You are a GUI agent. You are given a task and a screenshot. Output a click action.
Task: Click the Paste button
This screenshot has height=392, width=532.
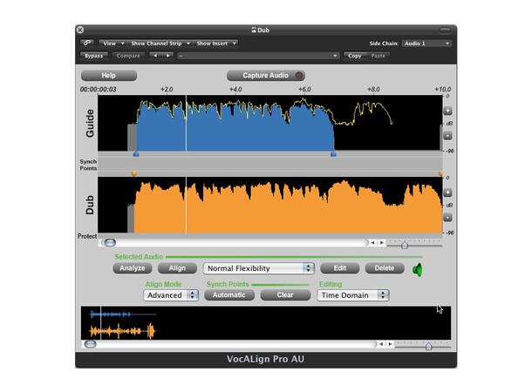click(x=378, y=56)
